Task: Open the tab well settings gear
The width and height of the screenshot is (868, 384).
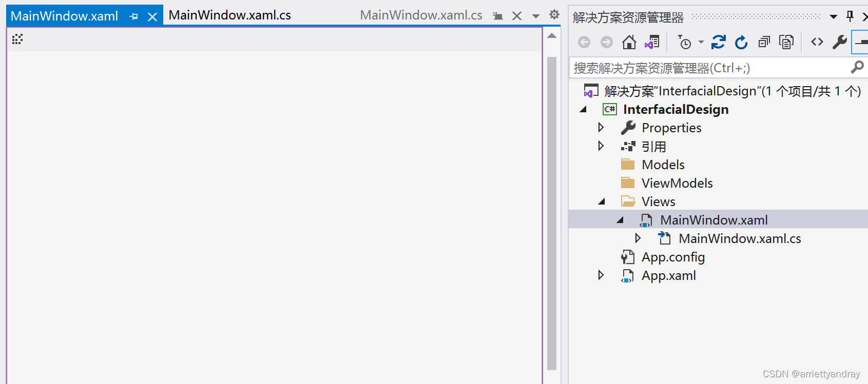Action: tap(554, 14)
